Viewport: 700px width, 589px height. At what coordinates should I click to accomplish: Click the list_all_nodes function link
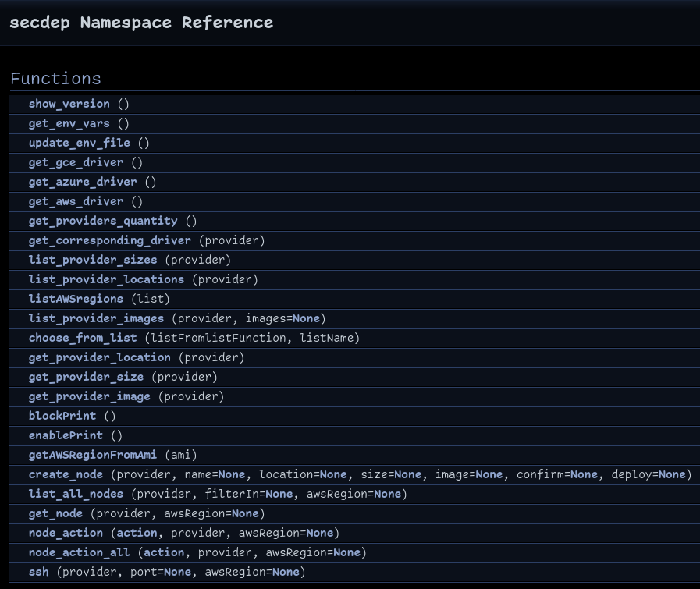coord(76,494)
